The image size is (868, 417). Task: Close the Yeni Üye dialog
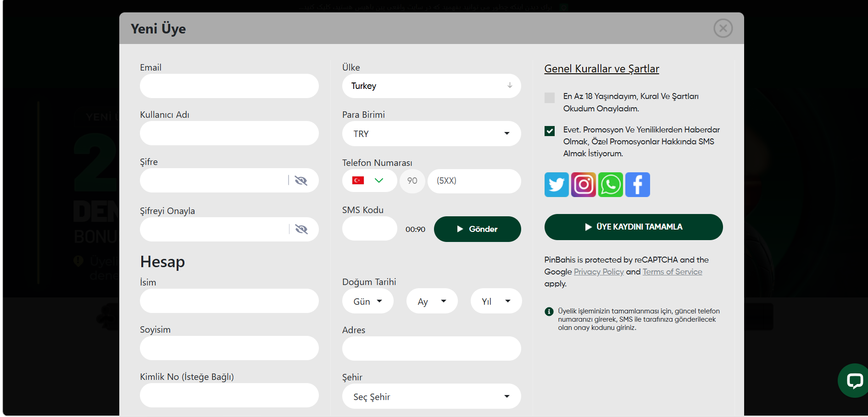point(723,28)
